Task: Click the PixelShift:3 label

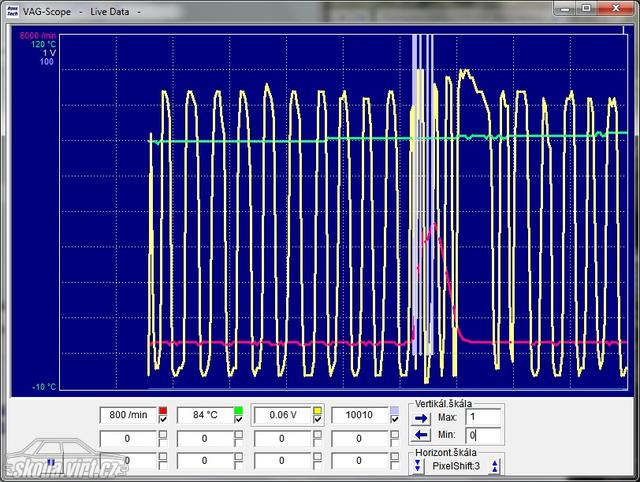Action: pyautogui.click(x=456, y=466)
